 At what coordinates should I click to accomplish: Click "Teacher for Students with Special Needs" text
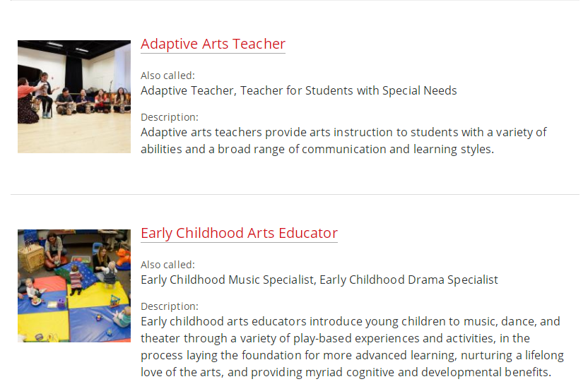[348, 90]
